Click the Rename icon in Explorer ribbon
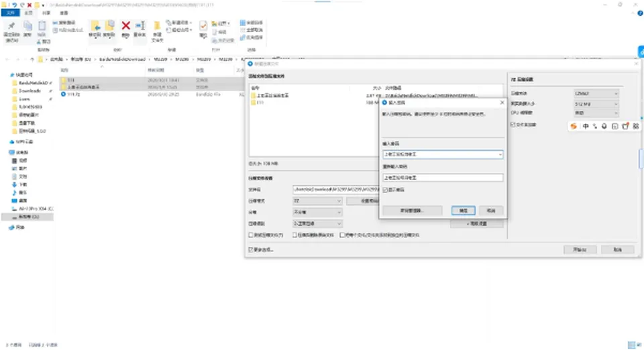 point(140,26)
